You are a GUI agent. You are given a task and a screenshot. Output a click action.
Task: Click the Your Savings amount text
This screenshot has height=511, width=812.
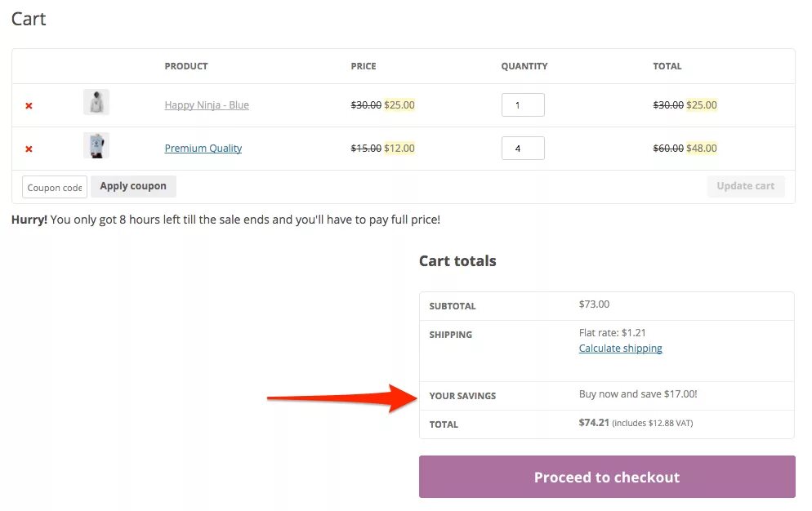pos(638,394)
